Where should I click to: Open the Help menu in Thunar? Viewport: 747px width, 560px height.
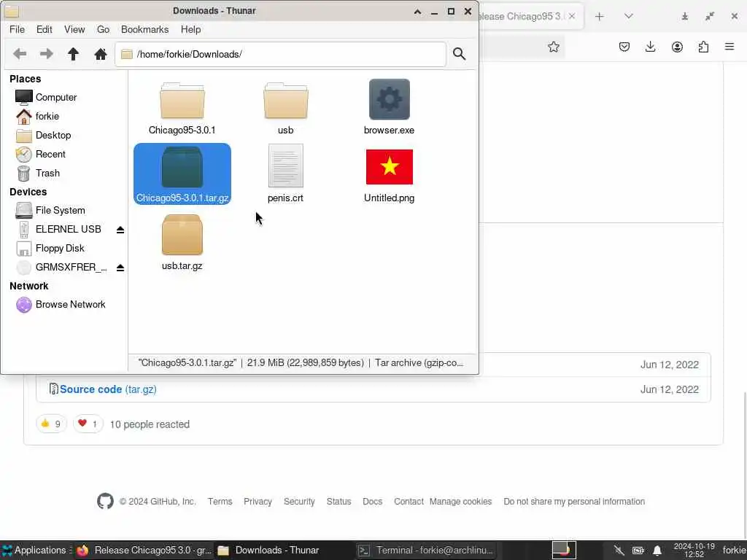click(190, 29)
